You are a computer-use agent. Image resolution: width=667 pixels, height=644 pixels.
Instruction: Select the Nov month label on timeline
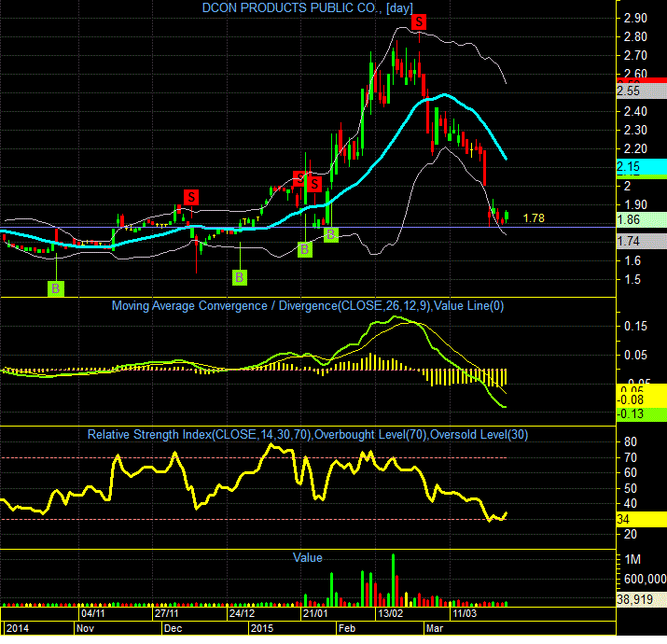[85, 629]
